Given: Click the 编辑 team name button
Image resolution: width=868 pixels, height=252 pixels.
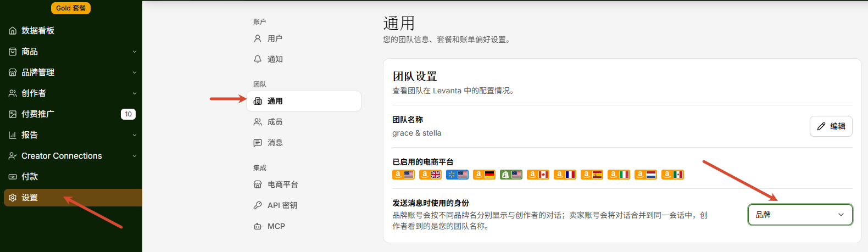Looking at the screenshot, I should tap(831, 126).
